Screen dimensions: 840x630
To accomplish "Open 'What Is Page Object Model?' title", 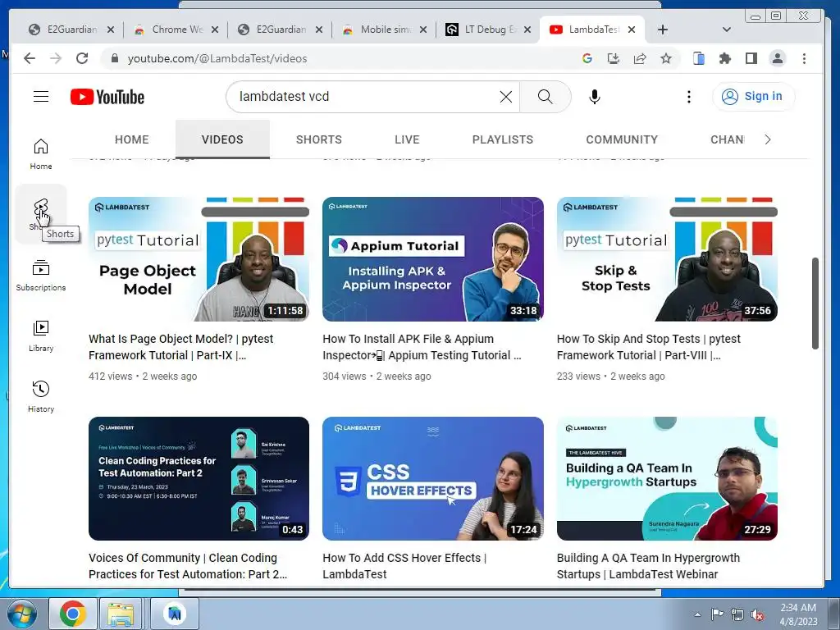I will tap(180, 347).
